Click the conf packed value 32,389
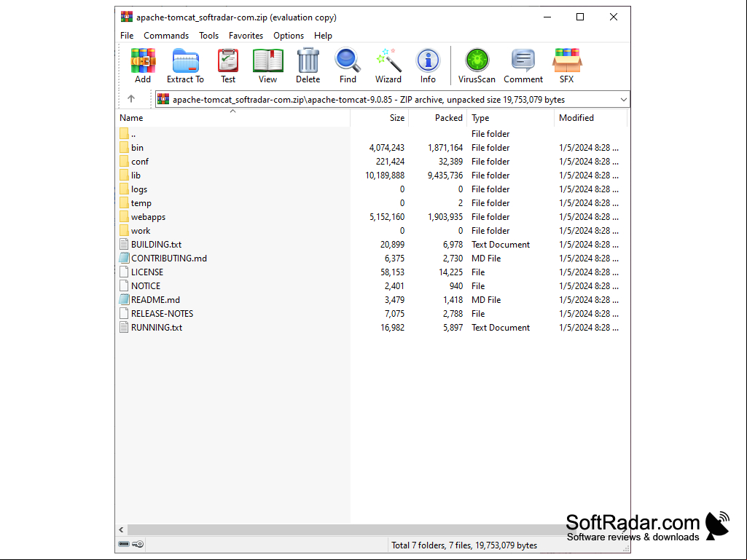The width and height of the screenshot is (747, 560). click(x=450, y=162)
